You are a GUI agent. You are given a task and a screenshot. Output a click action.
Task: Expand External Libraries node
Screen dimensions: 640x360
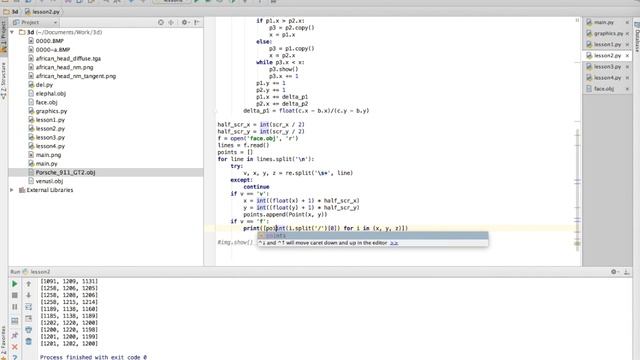click(12, 190)
